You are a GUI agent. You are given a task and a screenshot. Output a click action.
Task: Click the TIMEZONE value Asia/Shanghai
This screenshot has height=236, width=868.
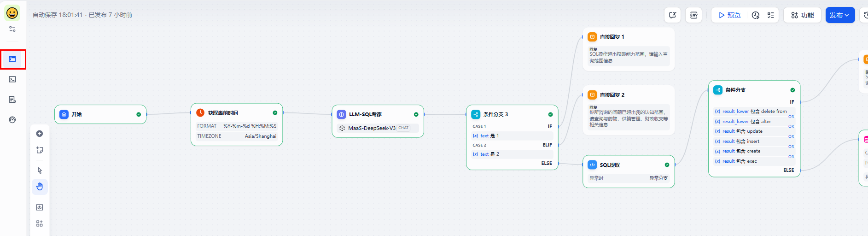pos(261,136)
